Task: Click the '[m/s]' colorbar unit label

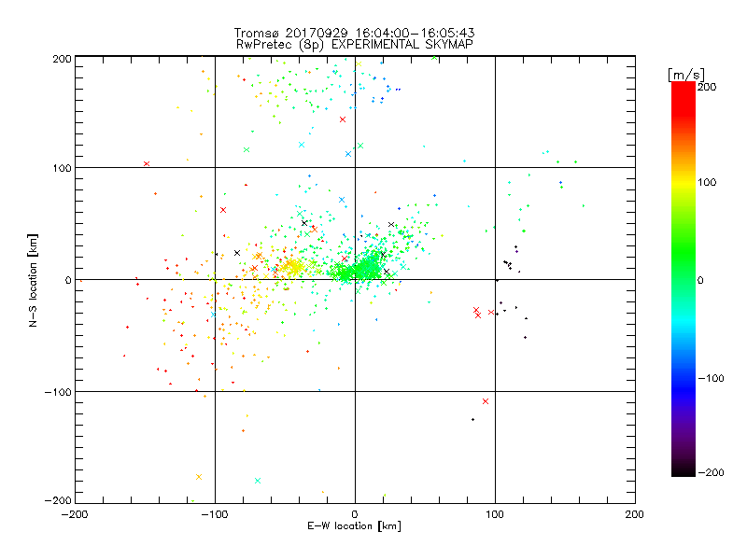Action: pos(686,75)
